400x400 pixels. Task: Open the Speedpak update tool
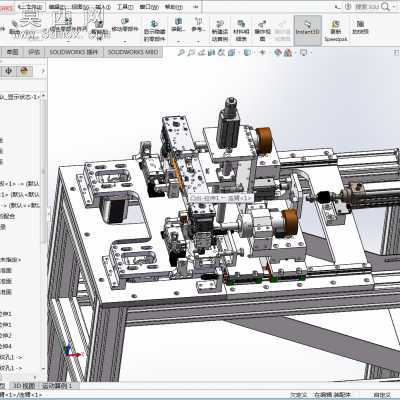336,31
